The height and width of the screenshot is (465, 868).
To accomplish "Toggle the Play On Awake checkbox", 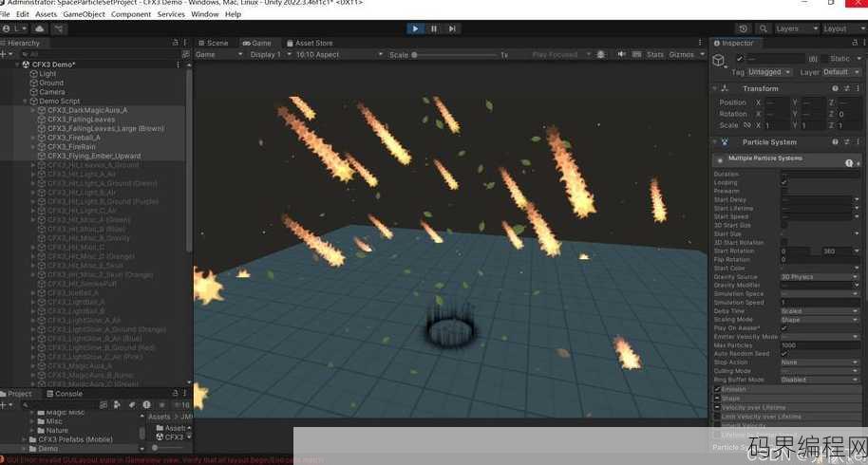I will (783, 328).
